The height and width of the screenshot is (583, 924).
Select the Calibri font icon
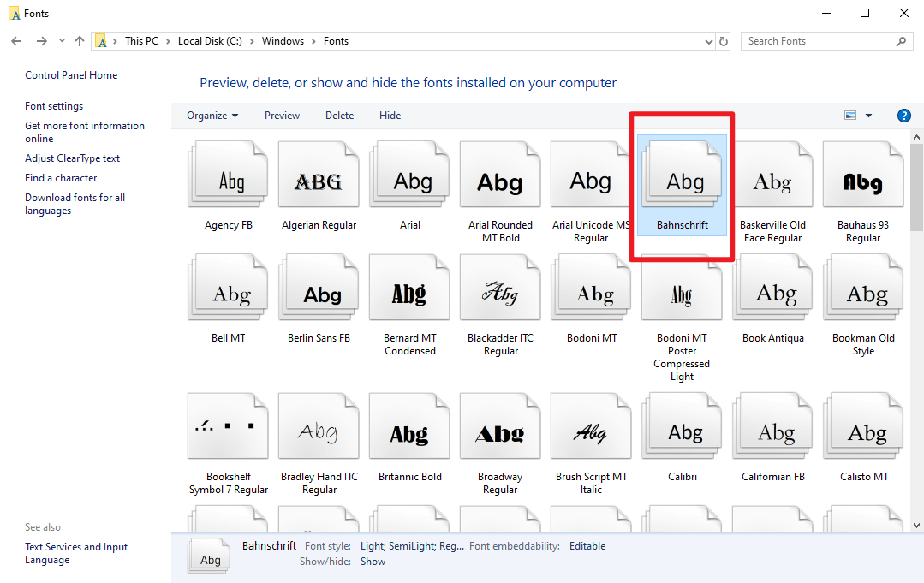click(682, 426)
